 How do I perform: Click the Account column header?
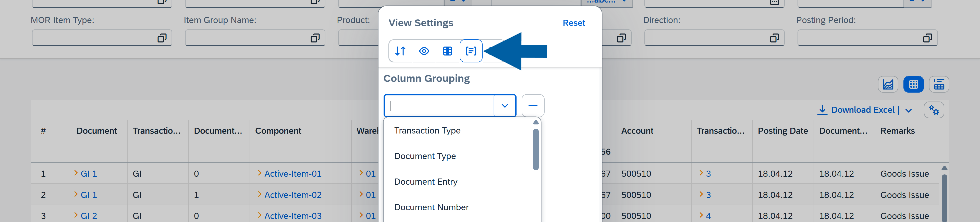637,131
